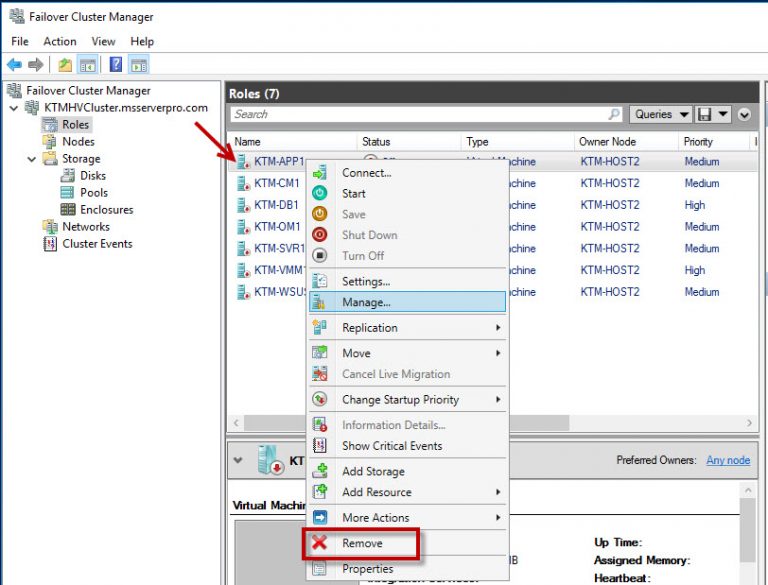This screenshot has width=768, height=585.
Task: Select Roles in the tree
Action: [75, 124]
